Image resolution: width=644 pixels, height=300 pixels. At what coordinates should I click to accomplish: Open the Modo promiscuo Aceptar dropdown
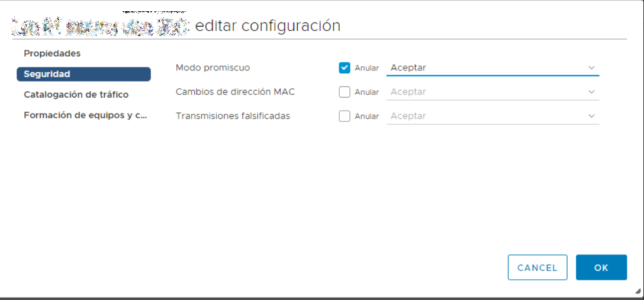(x=485, y=67)
